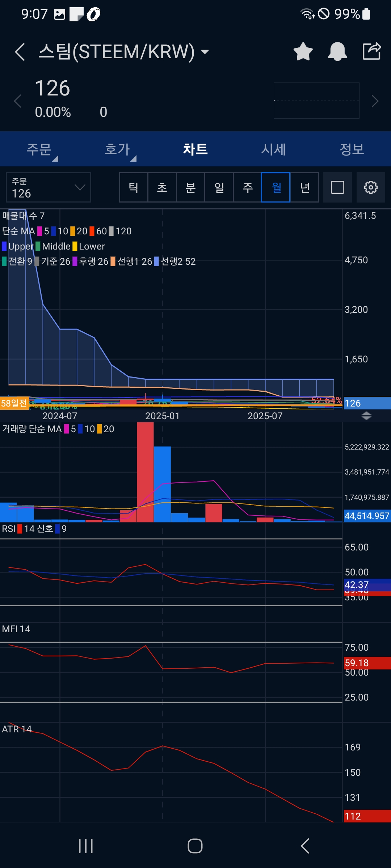Tap the 후행 26 legend entry
This screenshot has width=391, height=868.
pos(91,261)
